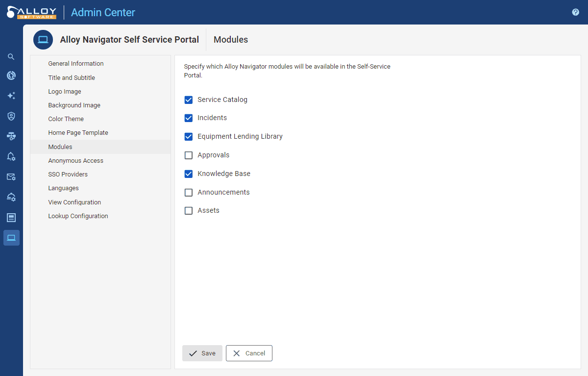Open the sparkles AI icon in the sidebar

click(x=11, y=96)
